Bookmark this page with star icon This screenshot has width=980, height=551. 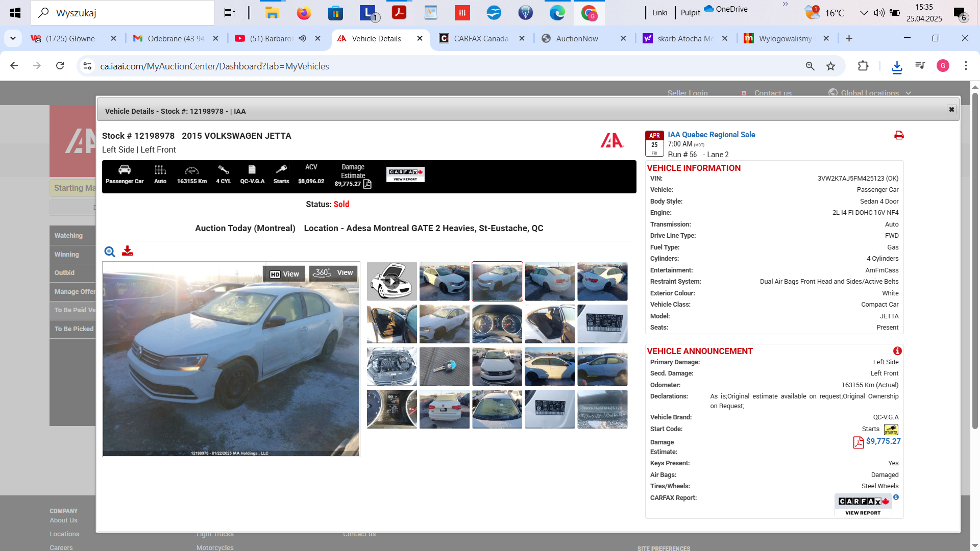tap(831, 66)
